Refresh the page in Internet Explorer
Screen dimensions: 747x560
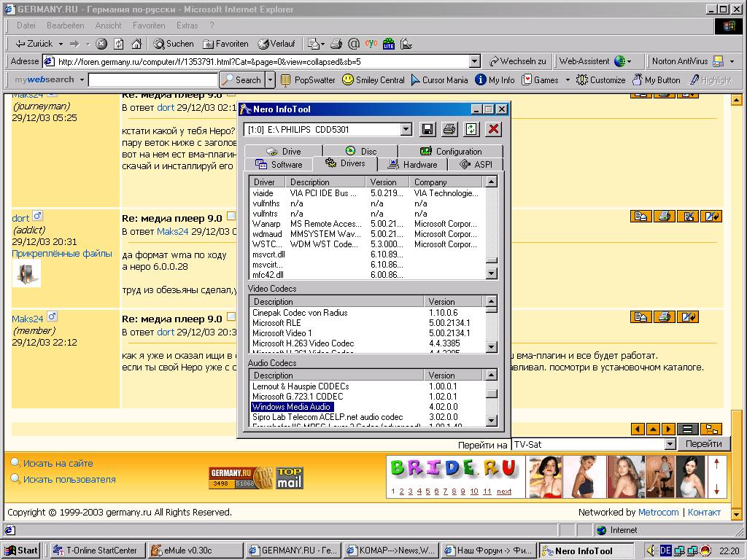119,44
